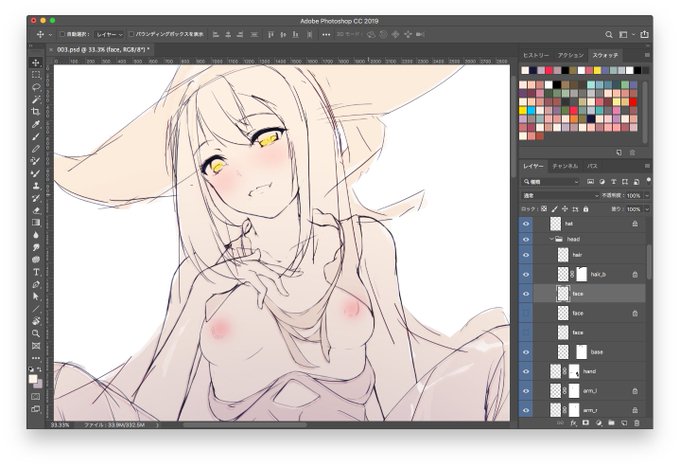
Task: Select the Move tool in the toolbox
Action: [x=36, y=63]
